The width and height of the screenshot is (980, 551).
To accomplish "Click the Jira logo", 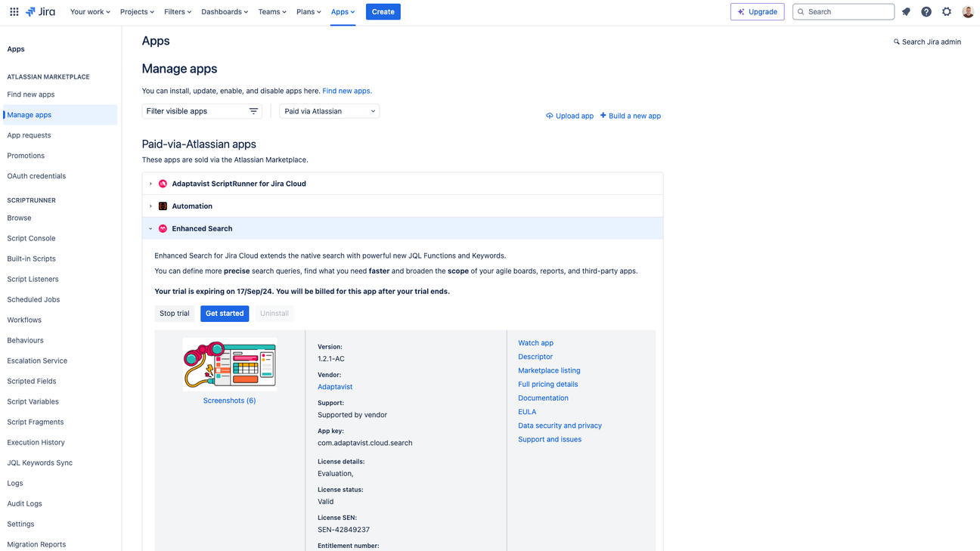I will coord(40,11).
